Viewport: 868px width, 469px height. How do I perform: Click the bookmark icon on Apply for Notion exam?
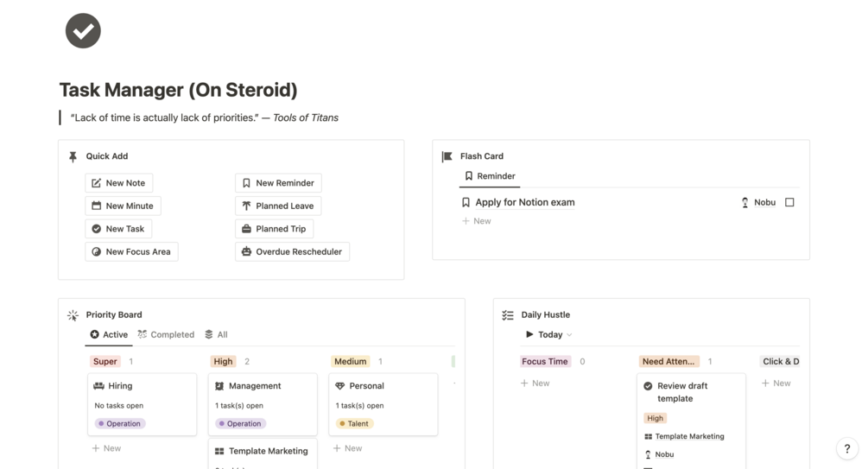click(466, 202)
